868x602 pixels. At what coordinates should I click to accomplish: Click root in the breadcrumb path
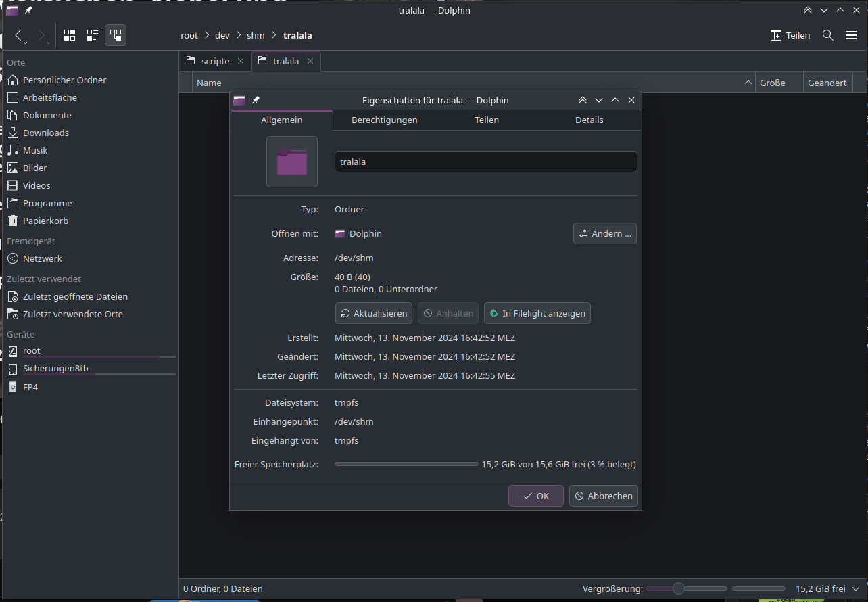[189, 35]
